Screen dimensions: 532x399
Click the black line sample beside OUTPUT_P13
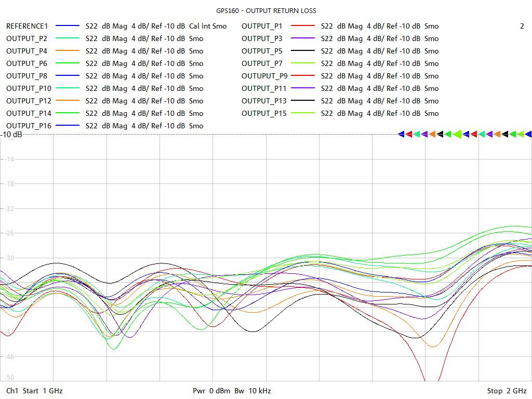303,100
